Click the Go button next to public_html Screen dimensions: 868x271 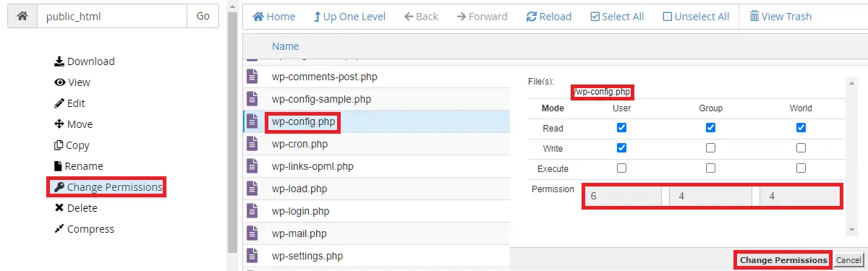click(203, 16)
